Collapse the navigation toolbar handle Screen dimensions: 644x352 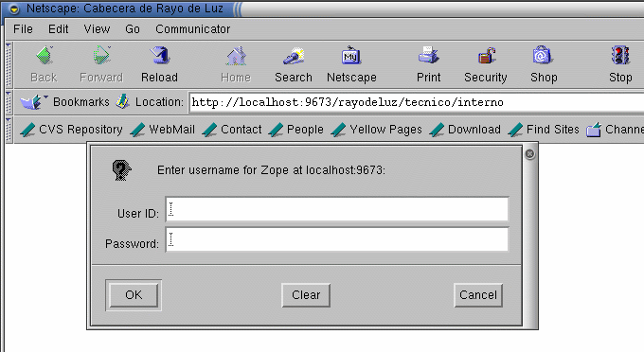9,65
